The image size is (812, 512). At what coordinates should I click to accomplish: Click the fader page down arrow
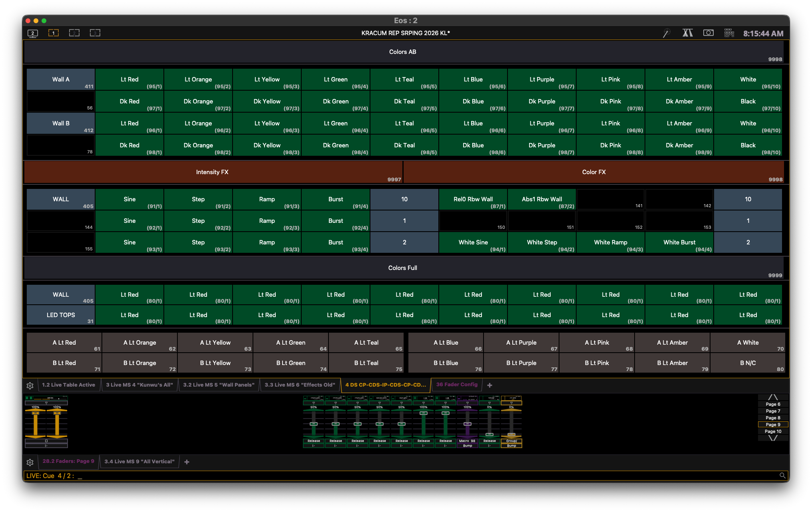click(x=773, y=438)
